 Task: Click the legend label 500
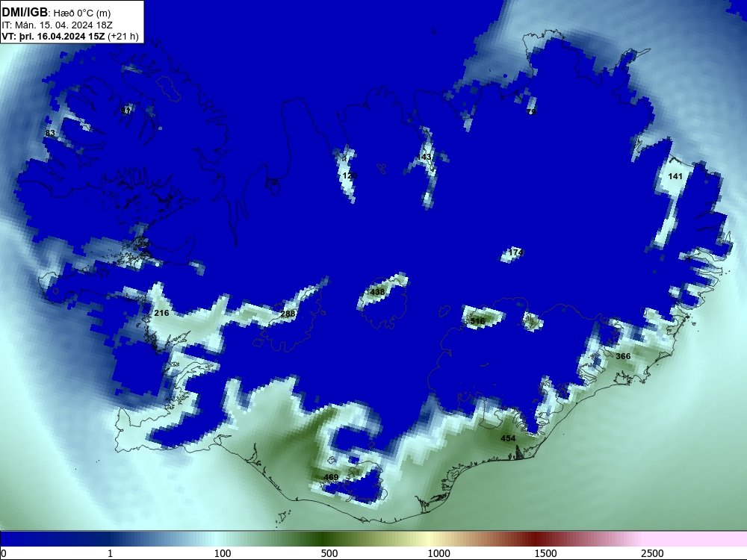(329, 553)
